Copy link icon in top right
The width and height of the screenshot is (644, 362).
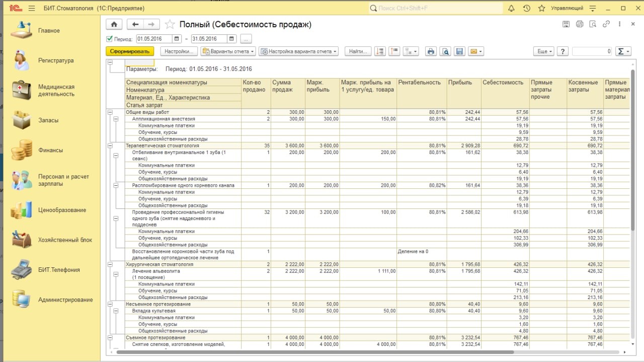pos(606,24)
